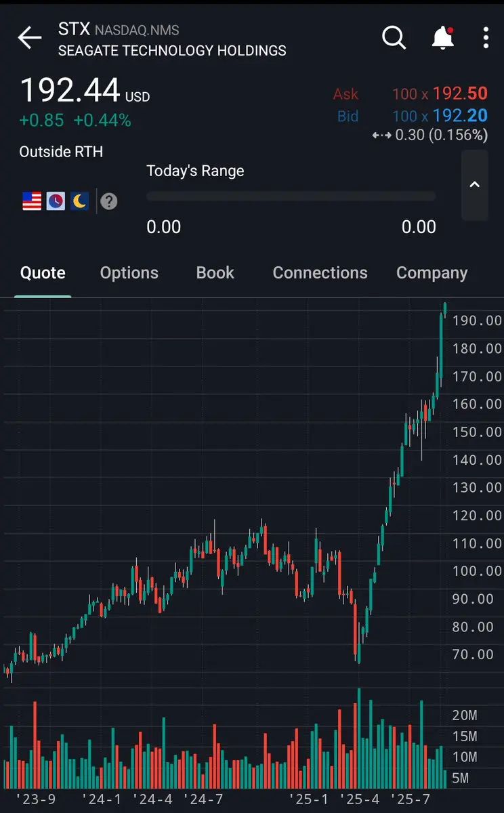Tap the '24-7 date axis label
This screenshot has height=813, width=504.
pyautogui.click(x=204, y=799)
